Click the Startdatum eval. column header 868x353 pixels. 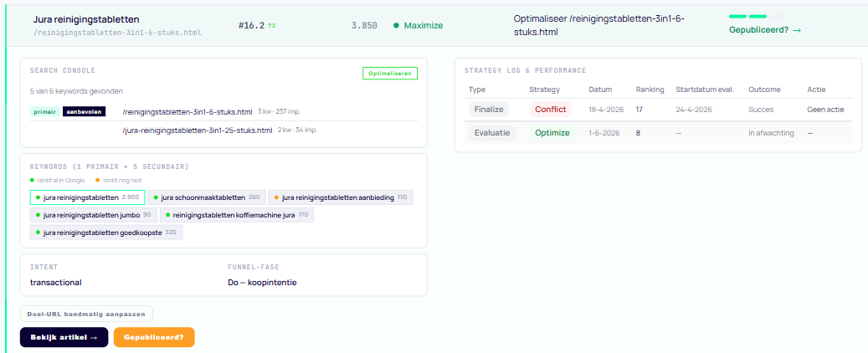pyautogui.click(x=705, y=89)
